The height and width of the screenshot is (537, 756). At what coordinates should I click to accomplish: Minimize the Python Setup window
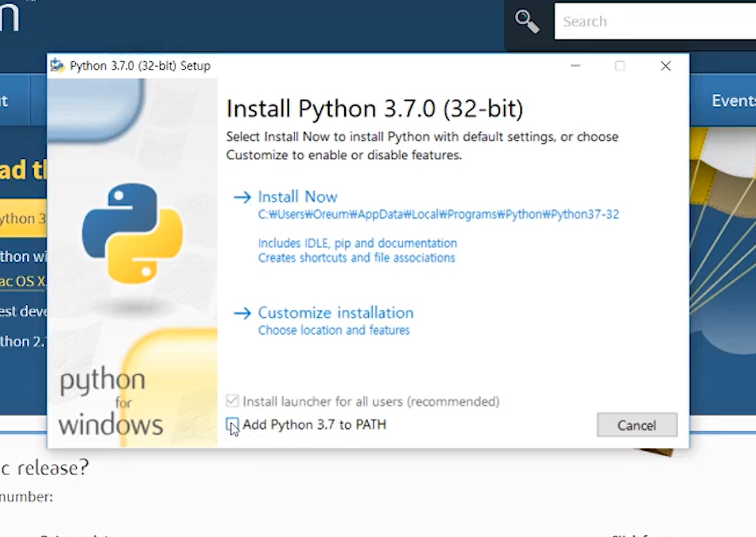(575, 66)
